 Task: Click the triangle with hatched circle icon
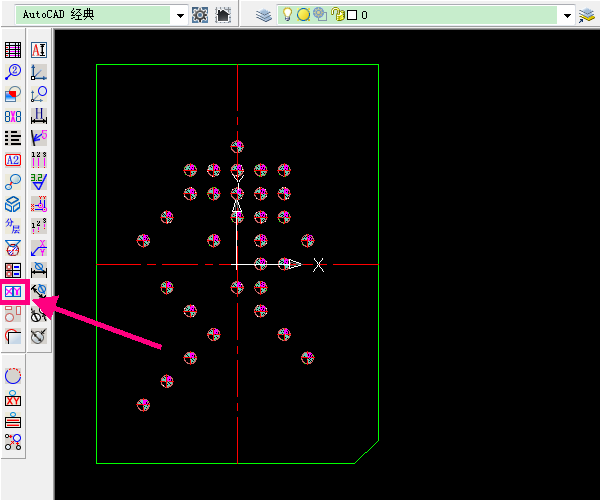pyautogui.click(x=13, y=248)
